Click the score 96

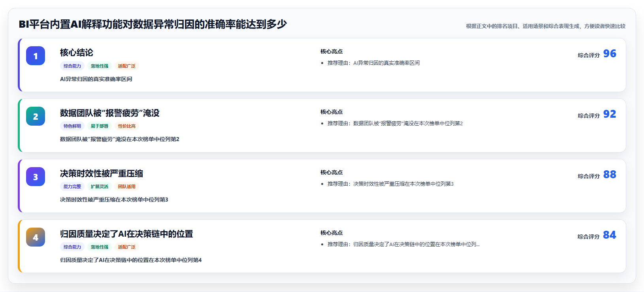pyautogui.click(x=610, y=53)
